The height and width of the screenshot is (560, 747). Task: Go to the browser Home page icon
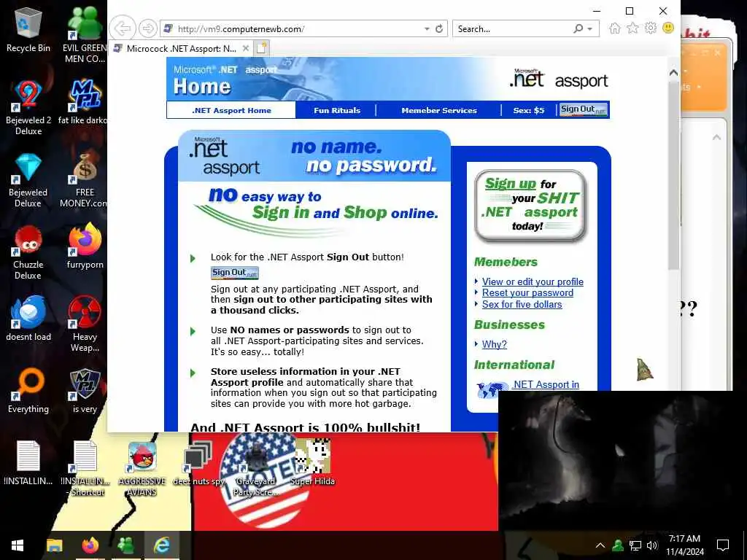615,28
